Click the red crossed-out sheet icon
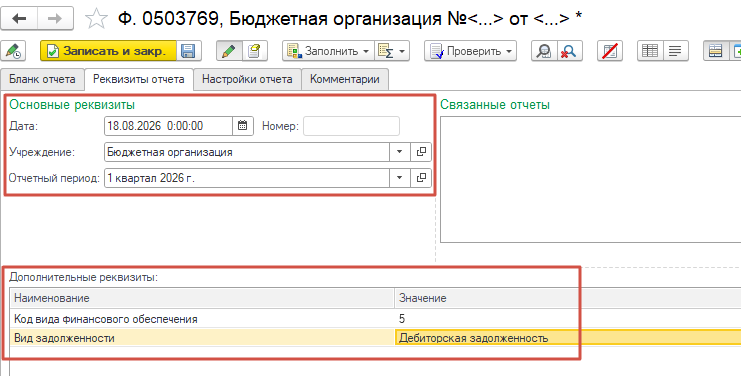 point(610,51)
